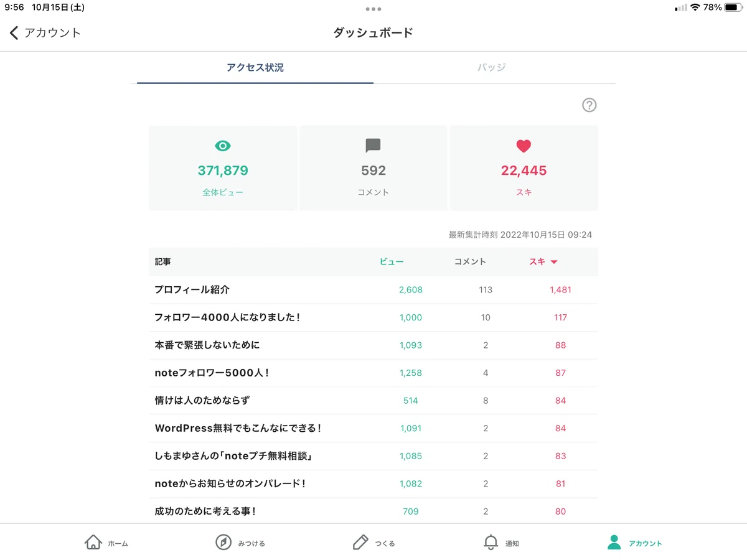Select the スキ 22,445 card

(524, 168)
